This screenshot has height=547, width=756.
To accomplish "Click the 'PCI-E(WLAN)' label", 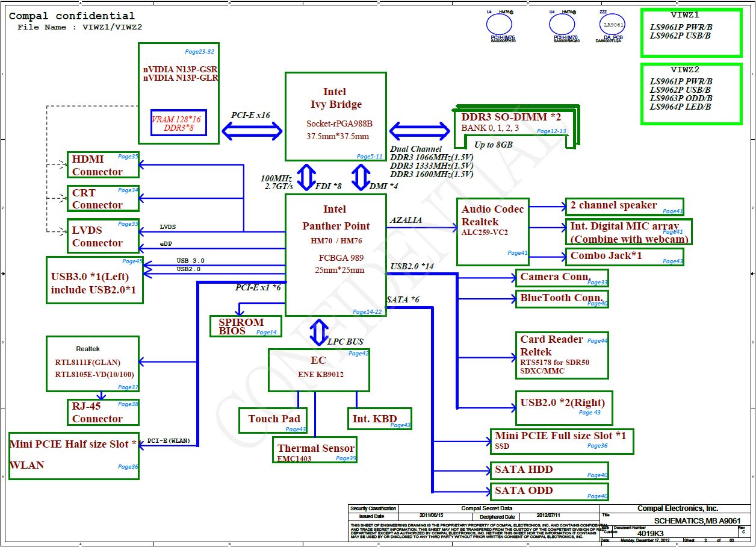I will [x=169, y=441].
